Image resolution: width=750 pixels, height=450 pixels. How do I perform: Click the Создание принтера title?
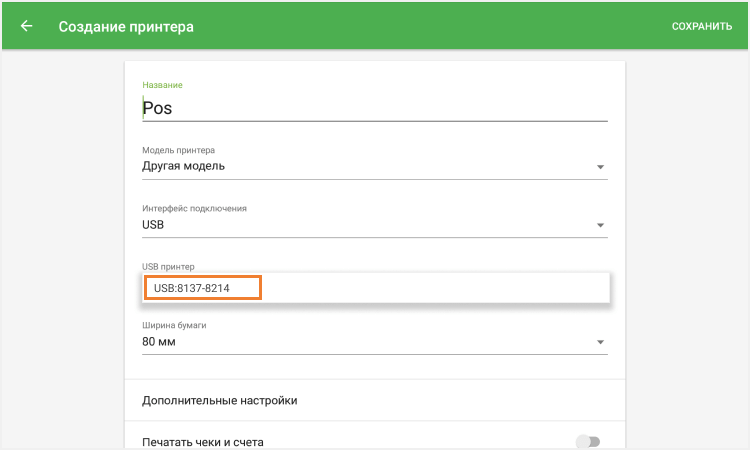point(126,26)
